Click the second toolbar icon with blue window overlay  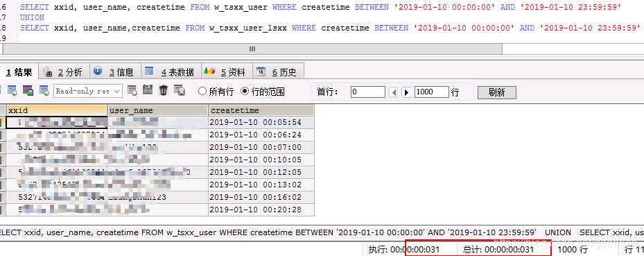28,91
